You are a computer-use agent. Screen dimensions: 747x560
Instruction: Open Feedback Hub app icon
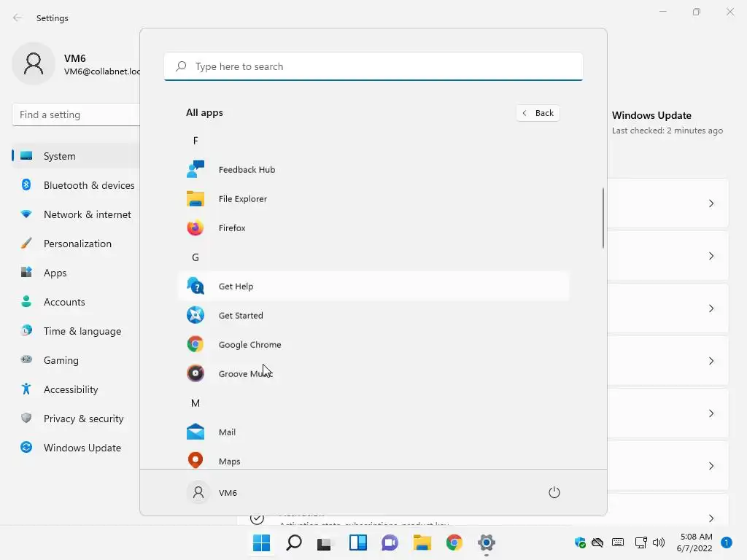coord(196,169)
